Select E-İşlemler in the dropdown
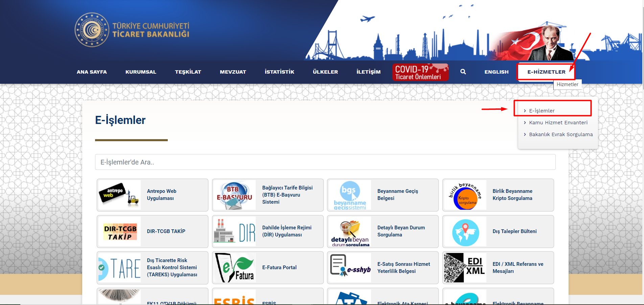This screenshot has height=305, width=644. pyautogui.click(x=542, y=111)
